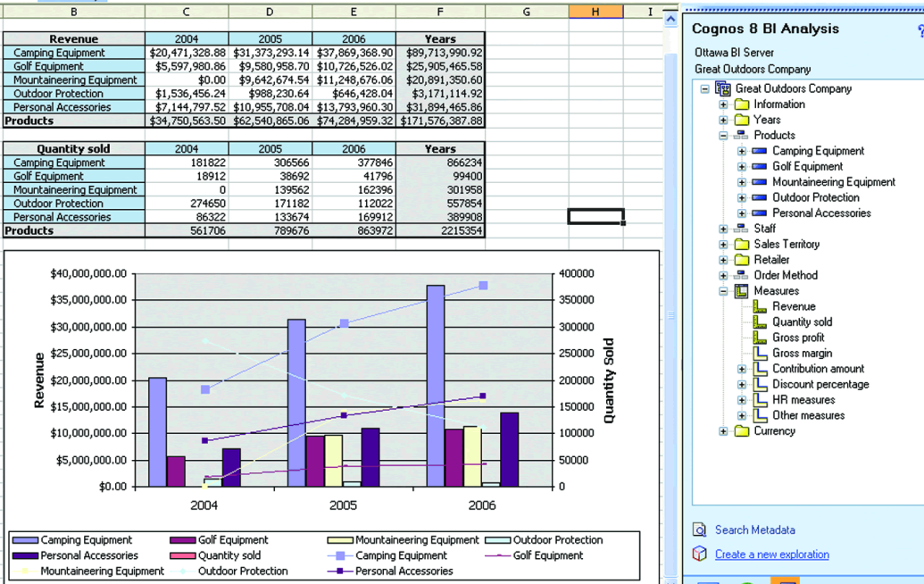Click the 2006 Camping Equipment revenue bar
This screenshot has height=584, width=924.
click(436, 386)
